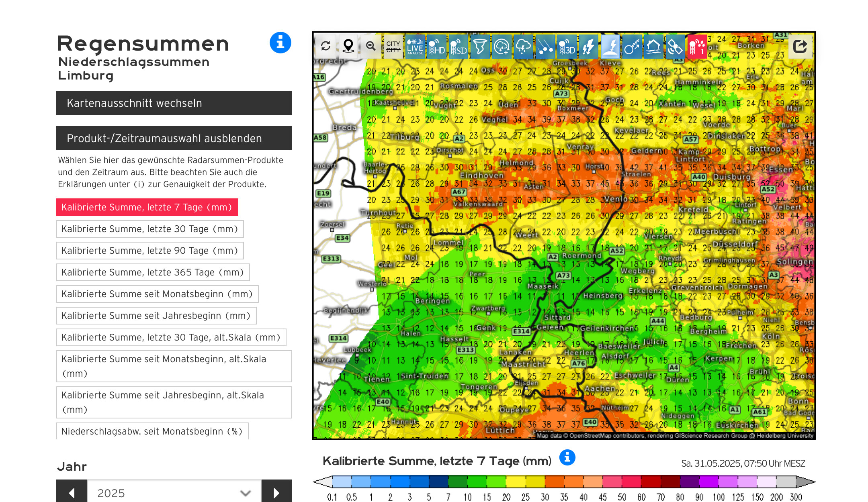Zoom out using the magnifier icon

click(371, 46)
